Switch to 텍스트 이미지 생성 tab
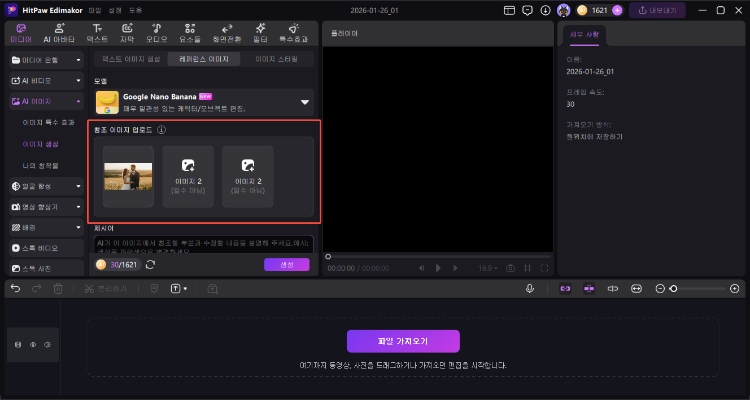This screenshot has height=400, width=750. pos(132,59)
